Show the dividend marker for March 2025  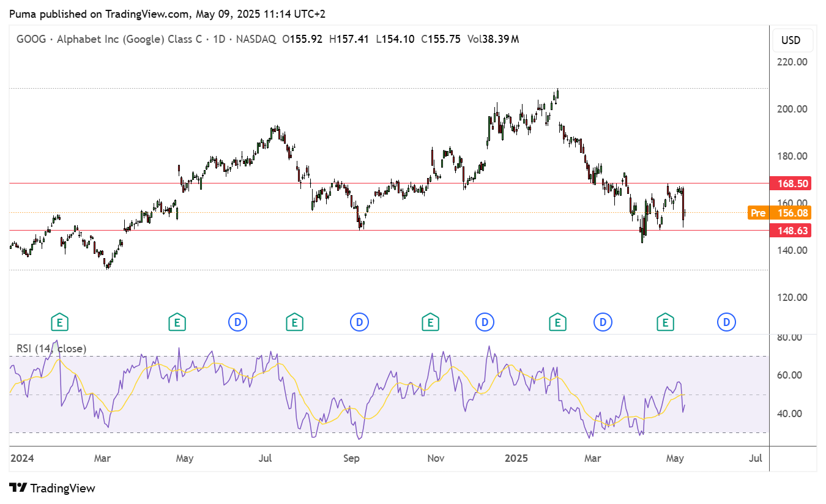click(x=603, y=321)
